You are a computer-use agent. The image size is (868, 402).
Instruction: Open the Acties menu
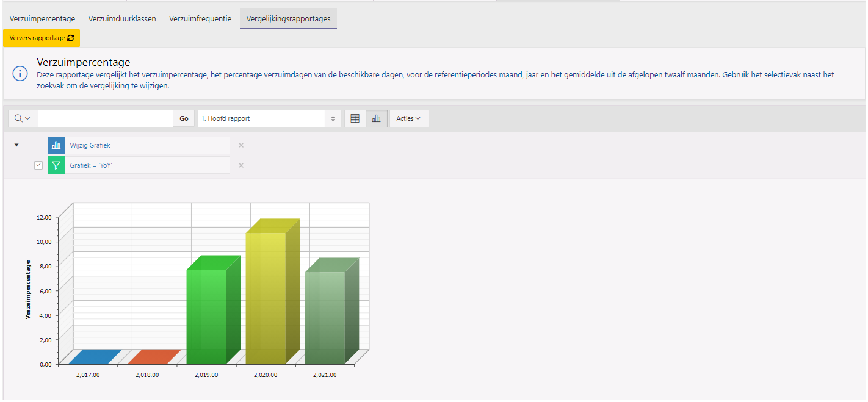coord(409,118)
